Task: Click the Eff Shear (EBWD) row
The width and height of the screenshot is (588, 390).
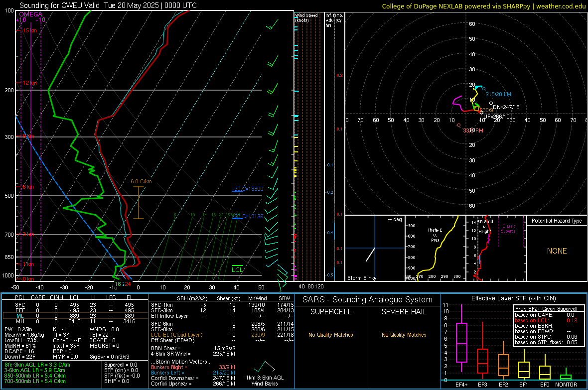Action: 222,340
